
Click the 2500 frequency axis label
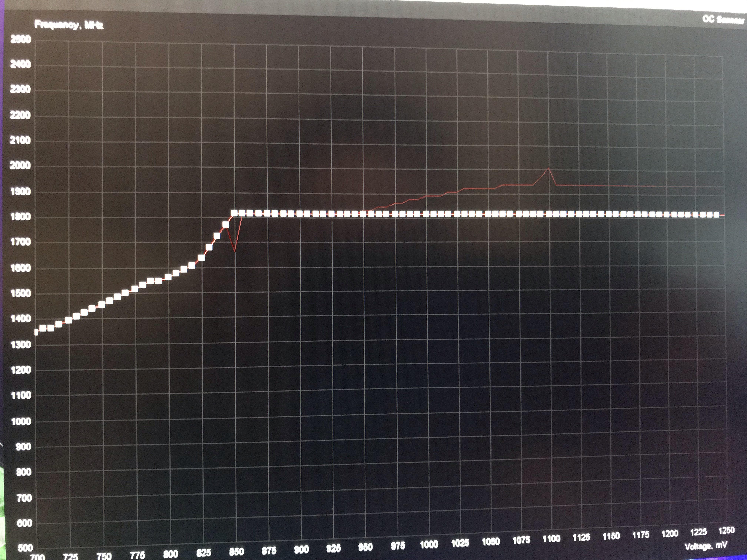tap(21, 39)
